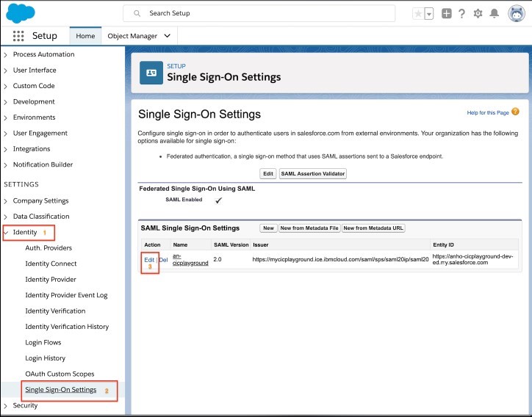
Task: Click the SAML Enabled checkmark
Action: pos(218,200)
